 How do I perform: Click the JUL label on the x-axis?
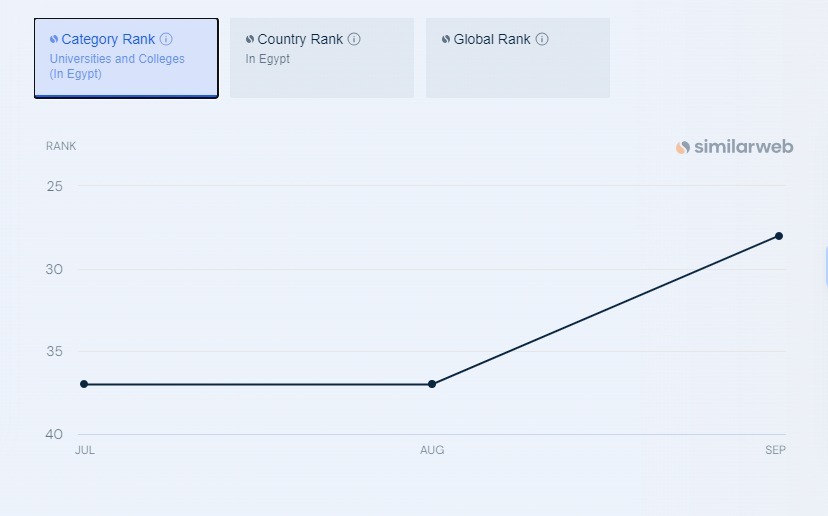[x=85, y=450]
